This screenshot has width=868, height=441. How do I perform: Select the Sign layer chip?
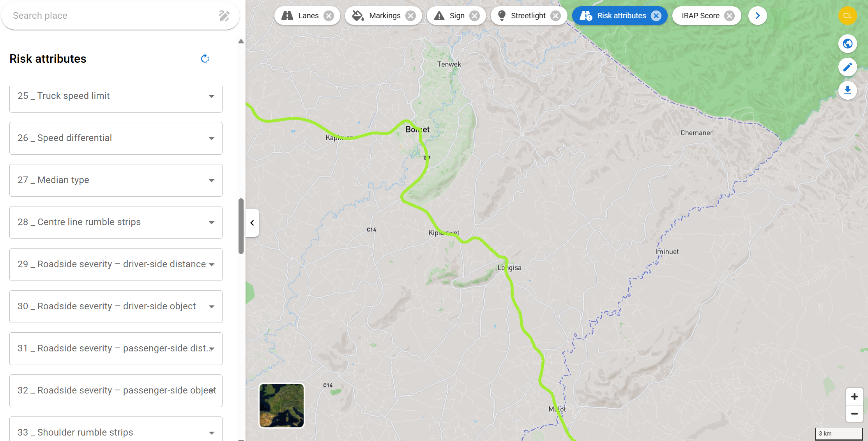[456, 16]
